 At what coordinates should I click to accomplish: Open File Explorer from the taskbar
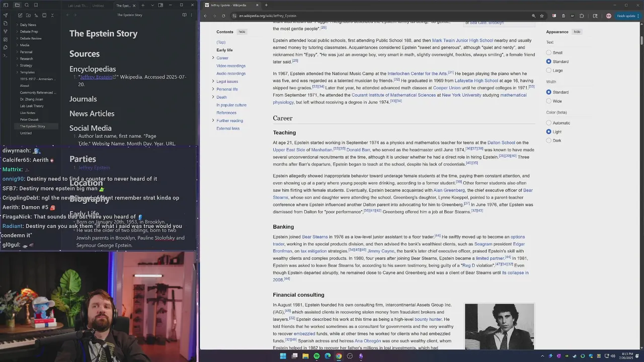(305, 356)
